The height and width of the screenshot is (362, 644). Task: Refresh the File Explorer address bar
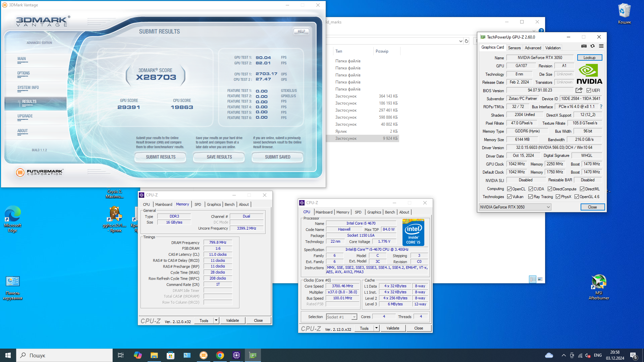tap(466, 41)
